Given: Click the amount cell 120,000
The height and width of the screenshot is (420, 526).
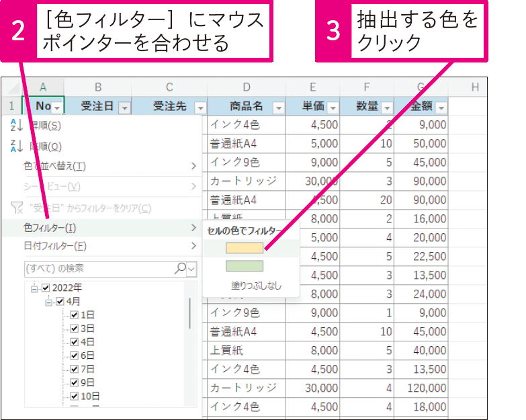Looking at the screenshot, I should [421, 388].
